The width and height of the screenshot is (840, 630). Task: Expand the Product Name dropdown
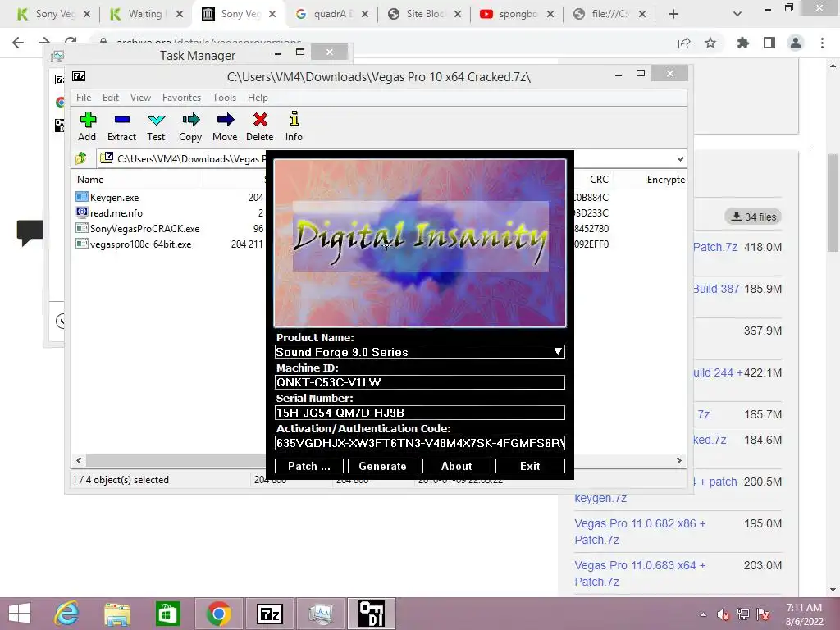[558, 351]
